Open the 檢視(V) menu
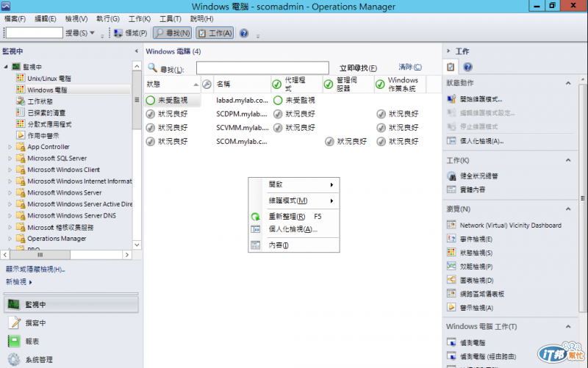588x368 pixels. click(76, 19)
